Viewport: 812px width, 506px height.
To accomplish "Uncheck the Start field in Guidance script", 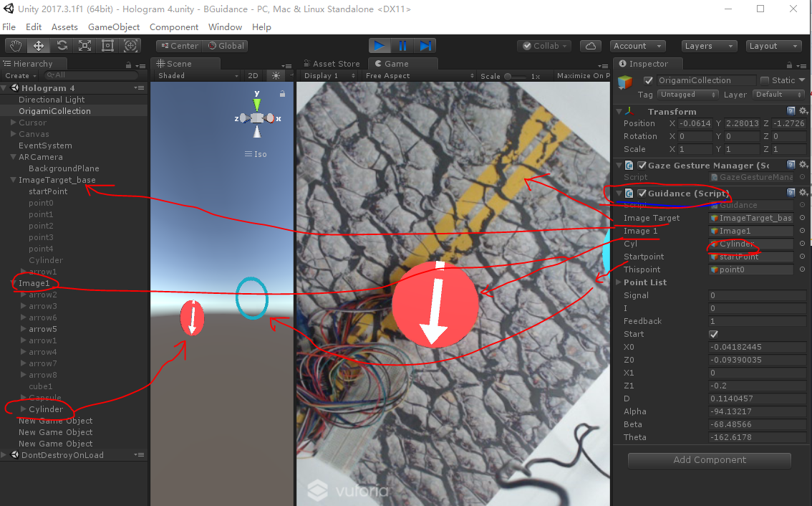I will tap(713, 334).
